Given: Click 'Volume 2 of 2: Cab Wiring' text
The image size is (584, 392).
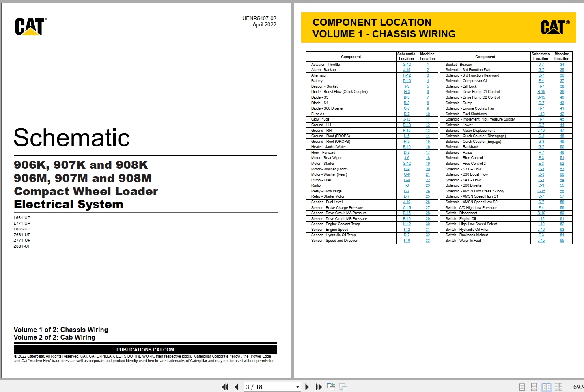Looking at the screenshot, I should (x=54, y=338).
